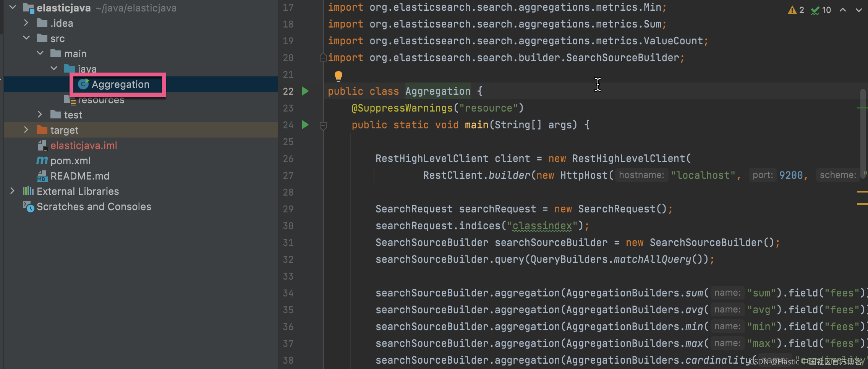This screenshot has height=369, width=868.
Task: Click the run icon beside the main method
Action: tap(304, 125)
